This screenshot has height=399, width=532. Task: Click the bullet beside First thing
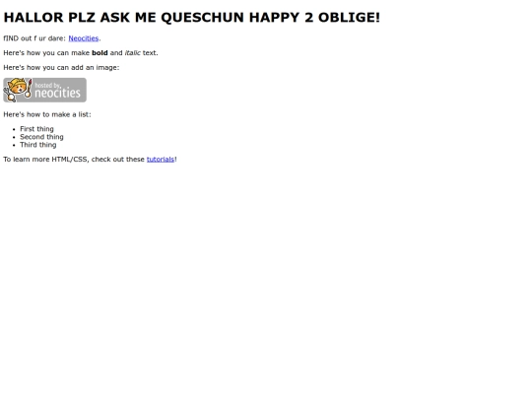(x=14, y=129)
